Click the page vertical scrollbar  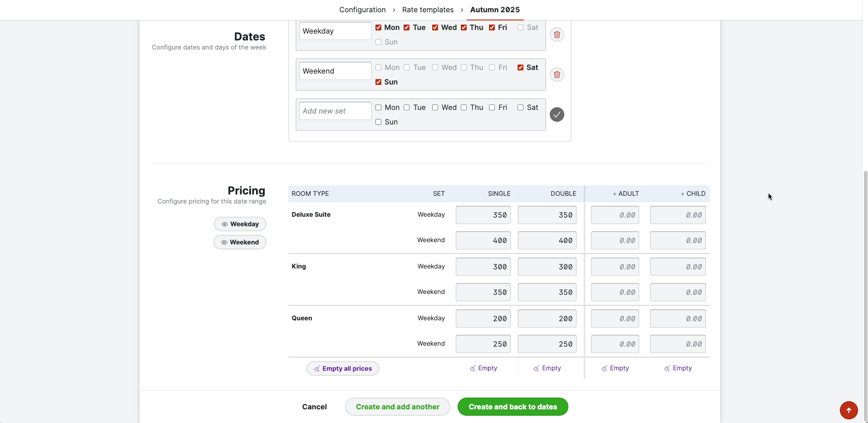point(865,296)
